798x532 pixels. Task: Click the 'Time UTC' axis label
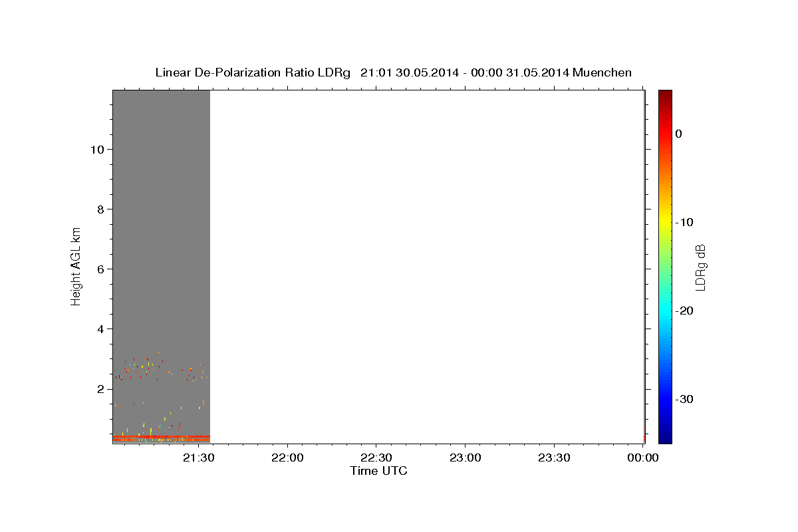click(x=378, y=471)
